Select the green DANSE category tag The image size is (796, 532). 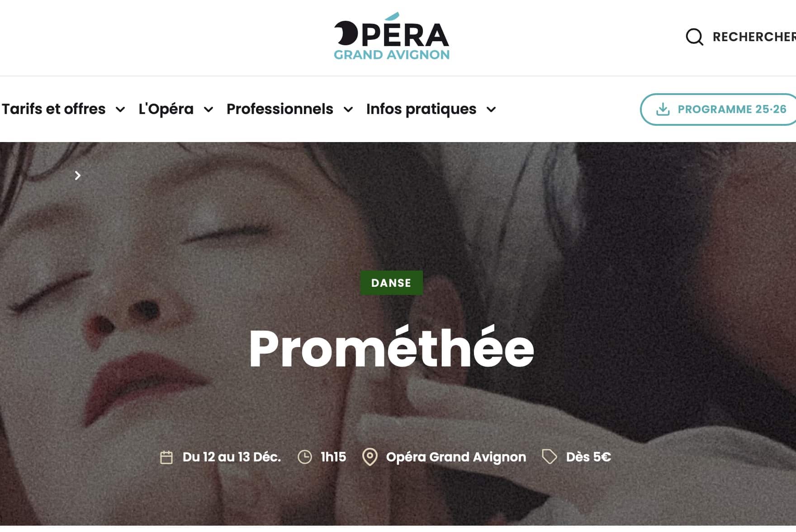(x=391, y=283)
